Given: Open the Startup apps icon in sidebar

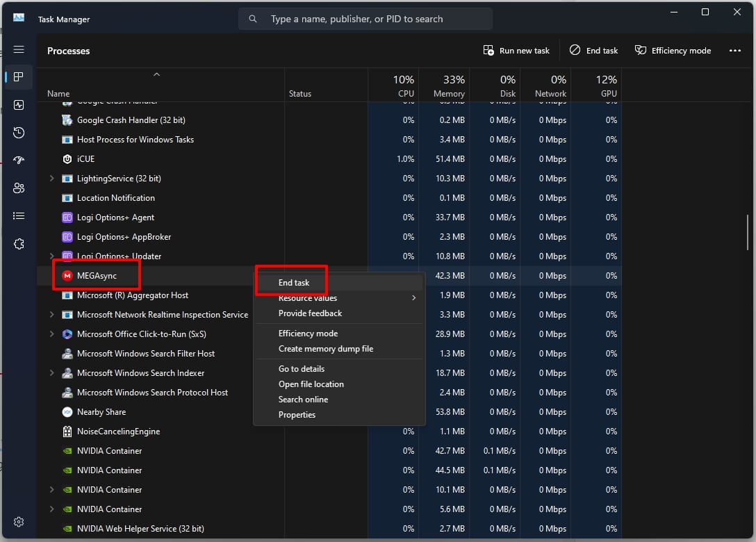Looking at the screenshot, I should tap(19, 160).
